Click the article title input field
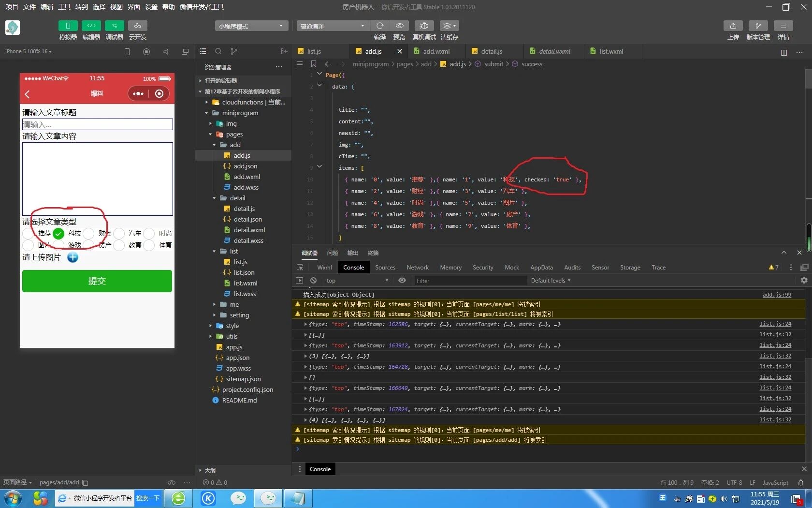812x508 pixels. [98, 124]
